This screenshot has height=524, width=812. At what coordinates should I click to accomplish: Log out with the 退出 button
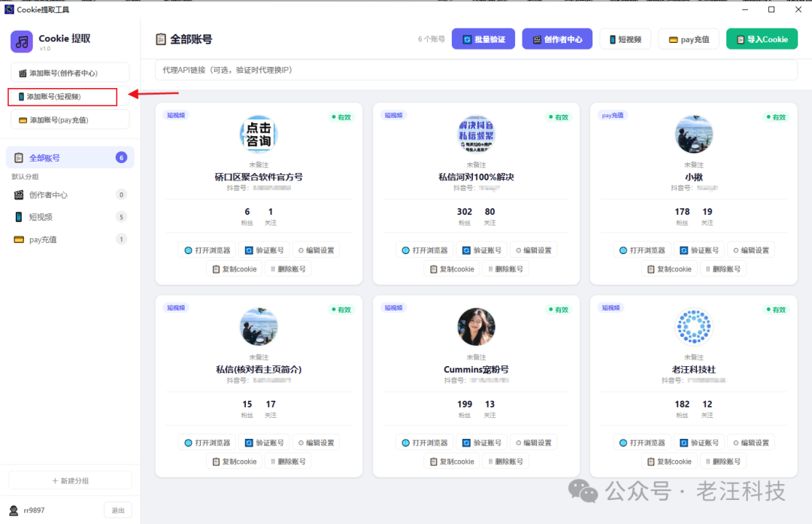(118, 510)
